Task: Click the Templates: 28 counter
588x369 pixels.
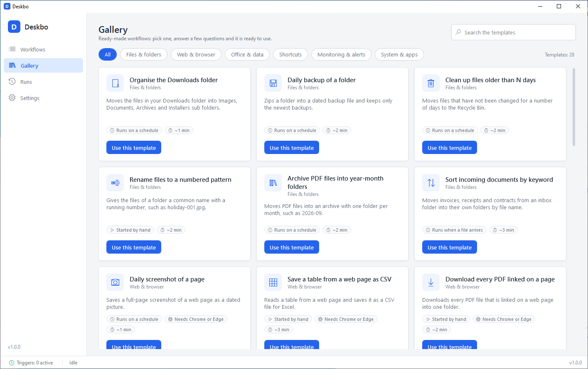Action: tap(559, 55)
